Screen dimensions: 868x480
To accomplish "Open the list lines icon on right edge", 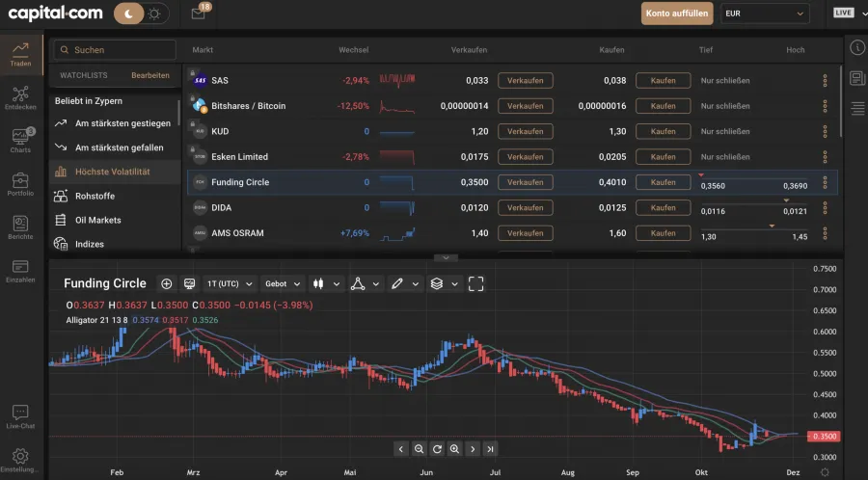I will point(857,108).
